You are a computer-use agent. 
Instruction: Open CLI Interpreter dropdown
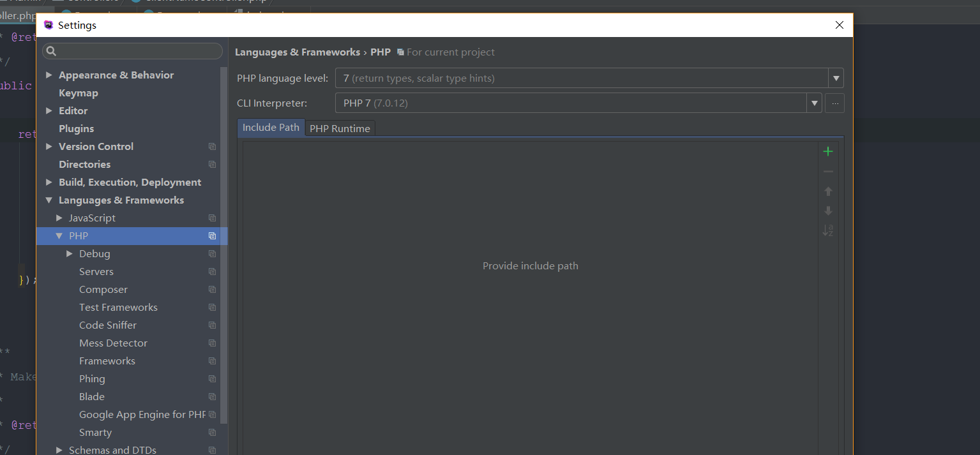pos(814,103)
